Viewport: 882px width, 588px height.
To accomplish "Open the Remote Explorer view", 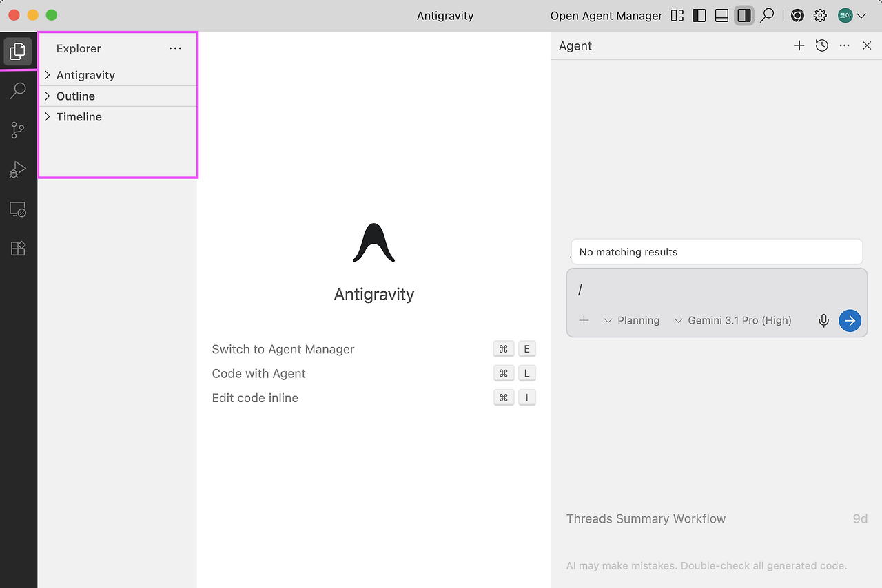I will pos(18,209).
